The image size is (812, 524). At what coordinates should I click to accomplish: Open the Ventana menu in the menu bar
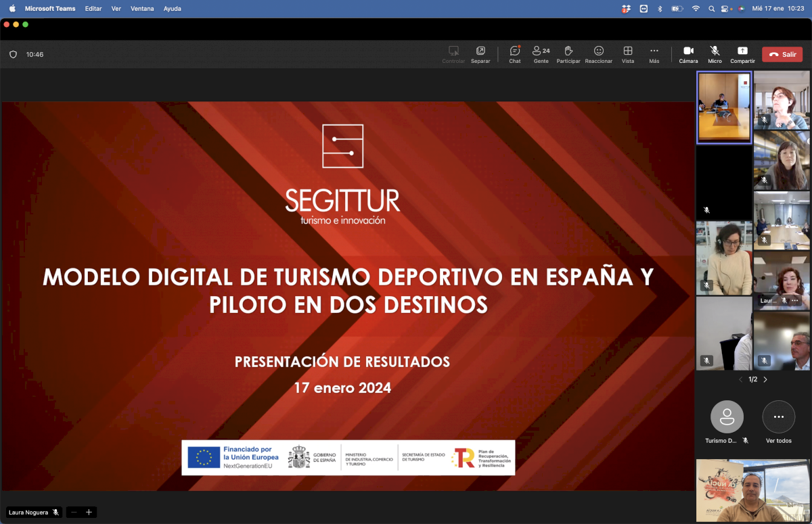point(142,9)
